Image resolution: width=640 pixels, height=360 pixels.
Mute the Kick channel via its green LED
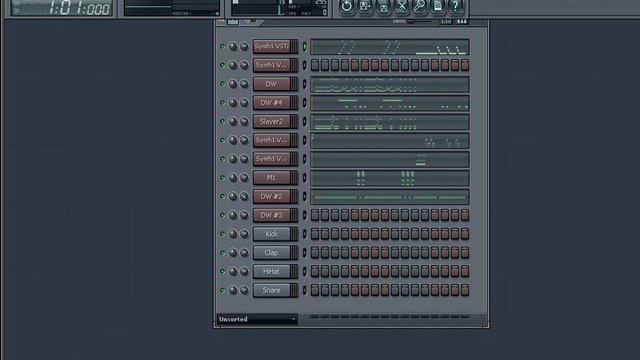point(222,234)
